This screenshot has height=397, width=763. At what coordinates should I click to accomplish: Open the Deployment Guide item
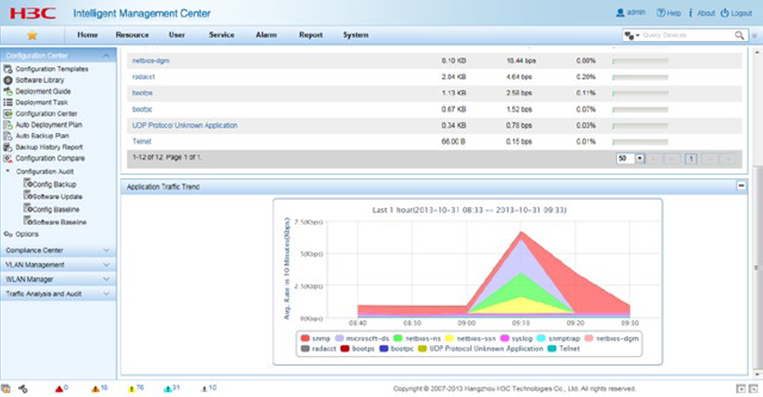[x=43, y=91]
